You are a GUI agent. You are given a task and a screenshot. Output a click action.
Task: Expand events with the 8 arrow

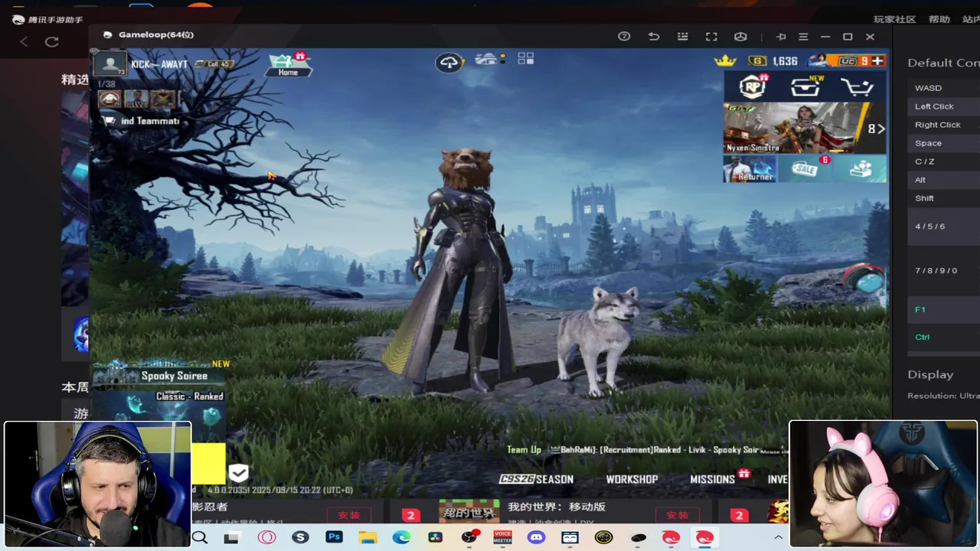(x=876, y=129)
